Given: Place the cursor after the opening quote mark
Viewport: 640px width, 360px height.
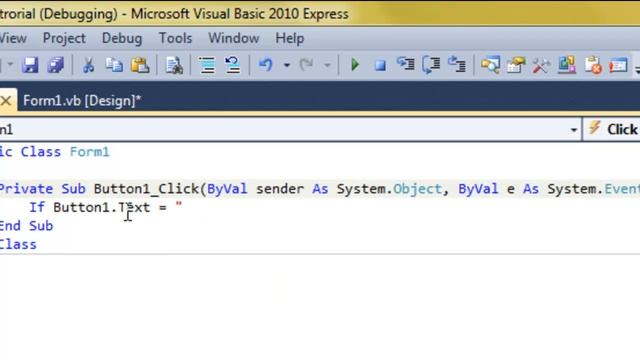Looking at the screenshot, I should click(182, 207).
